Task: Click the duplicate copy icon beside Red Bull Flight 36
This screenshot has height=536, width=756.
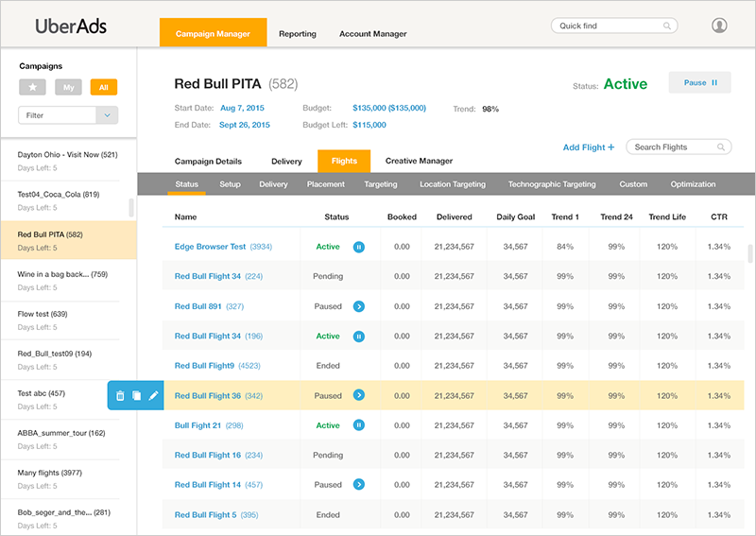Action: (136, 395)
